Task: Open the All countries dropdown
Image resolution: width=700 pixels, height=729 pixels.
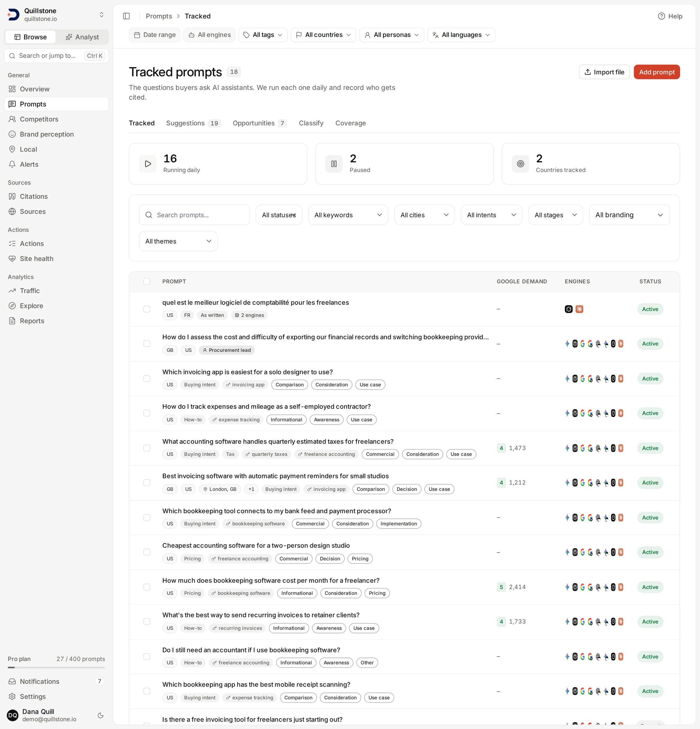Action: pos(323,35)
